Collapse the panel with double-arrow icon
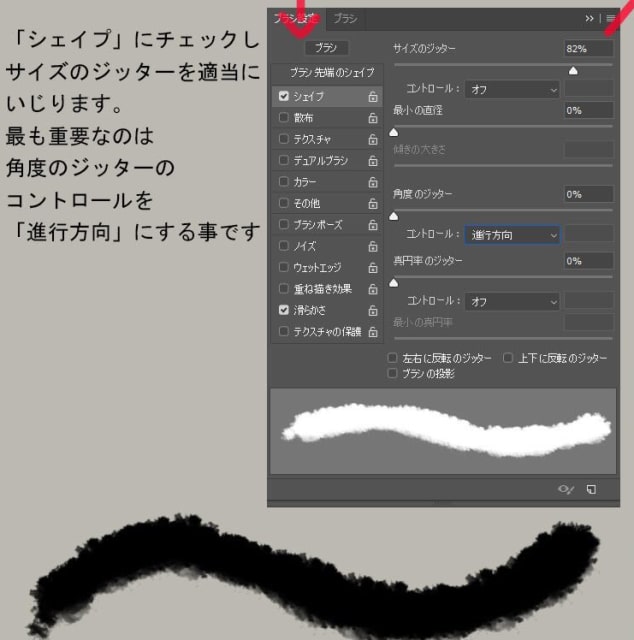Viewport: 634px width, 640px height. [589, 18]
